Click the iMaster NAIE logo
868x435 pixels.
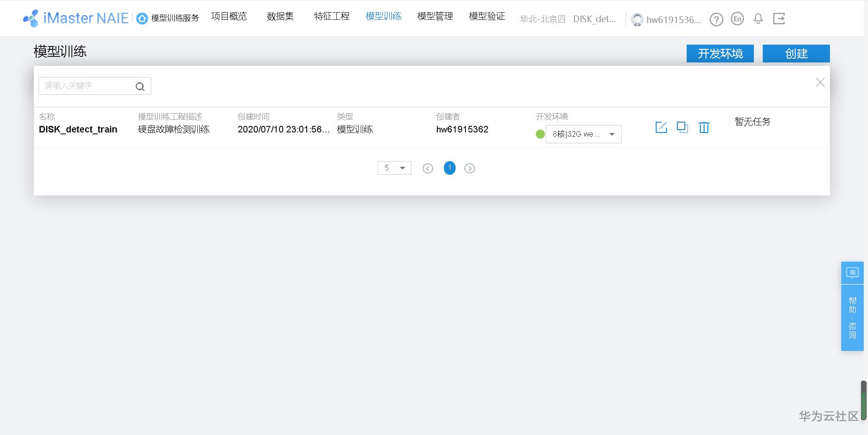coord(76,18)
